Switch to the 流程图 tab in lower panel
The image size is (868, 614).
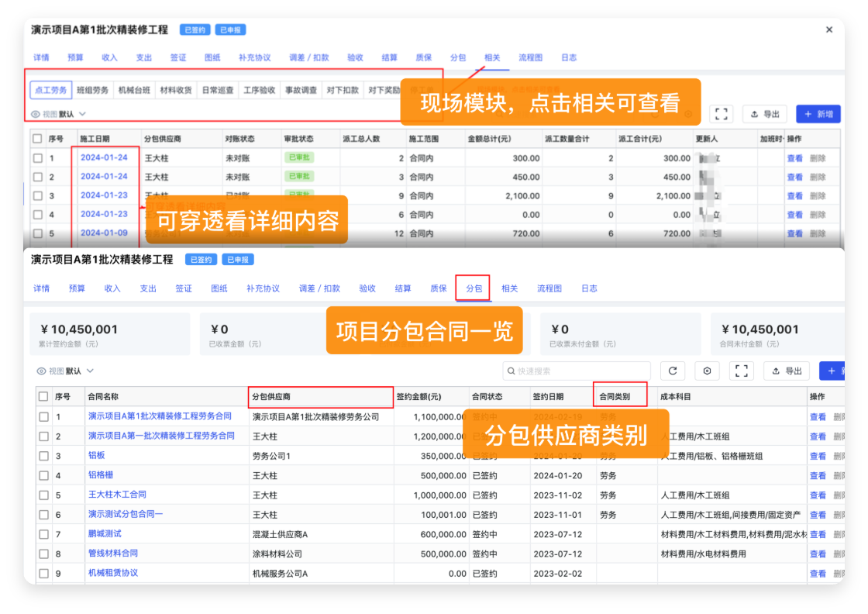(549, 288)
